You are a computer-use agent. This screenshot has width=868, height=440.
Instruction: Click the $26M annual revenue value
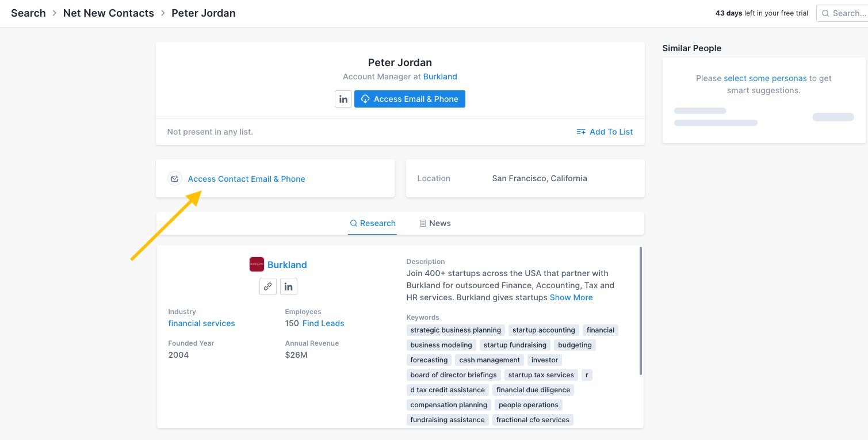(296, 355)
